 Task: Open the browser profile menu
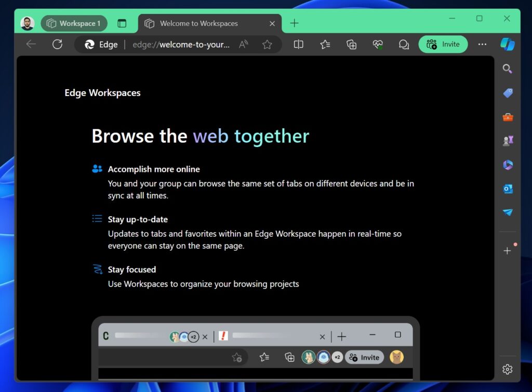click(x=27, y=23)
